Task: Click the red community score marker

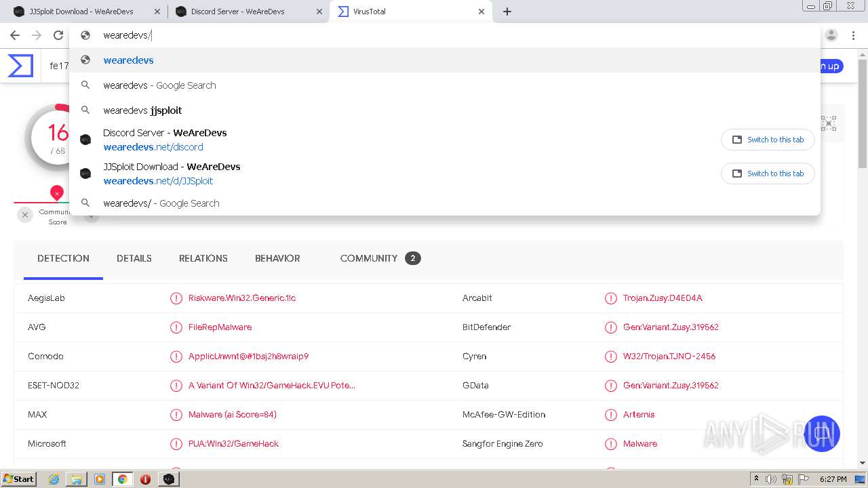Action: click(57, 193)
